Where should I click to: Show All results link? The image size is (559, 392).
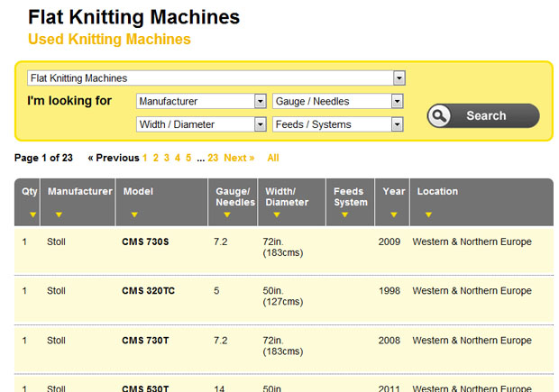coord(273,158)
